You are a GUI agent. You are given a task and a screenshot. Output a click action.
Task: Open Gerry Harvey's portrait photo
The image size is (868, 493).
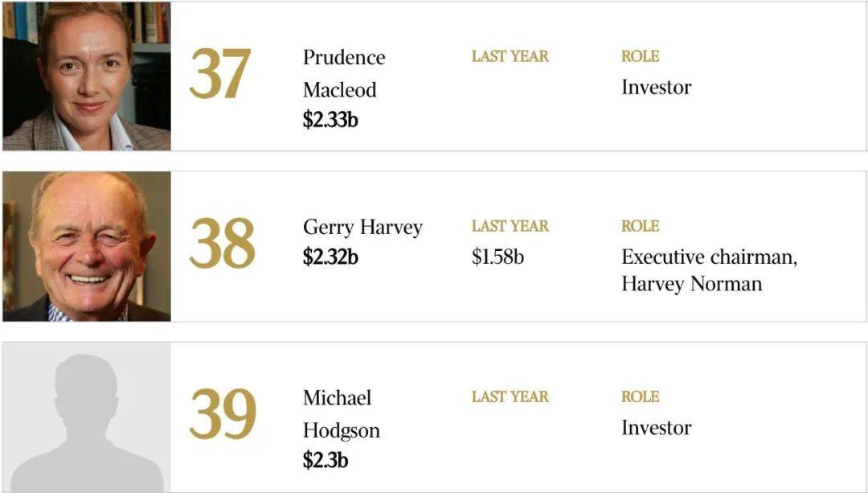point(86,246)
